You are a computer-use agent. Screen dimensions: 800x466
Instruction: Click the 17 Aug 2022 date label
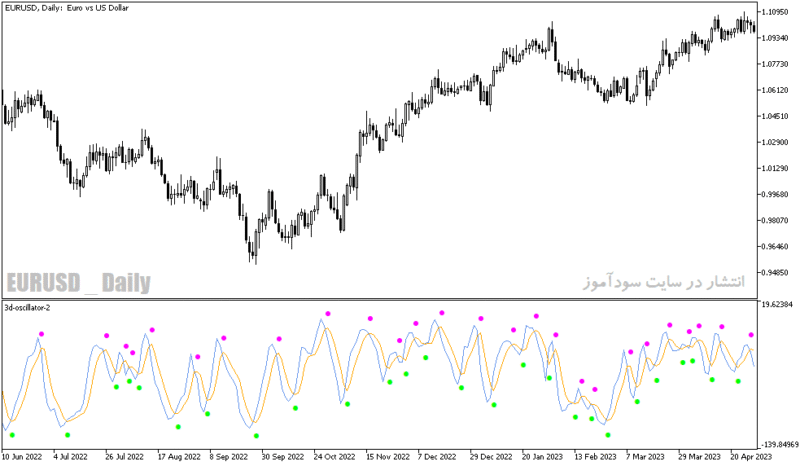[x=179, y=456]
